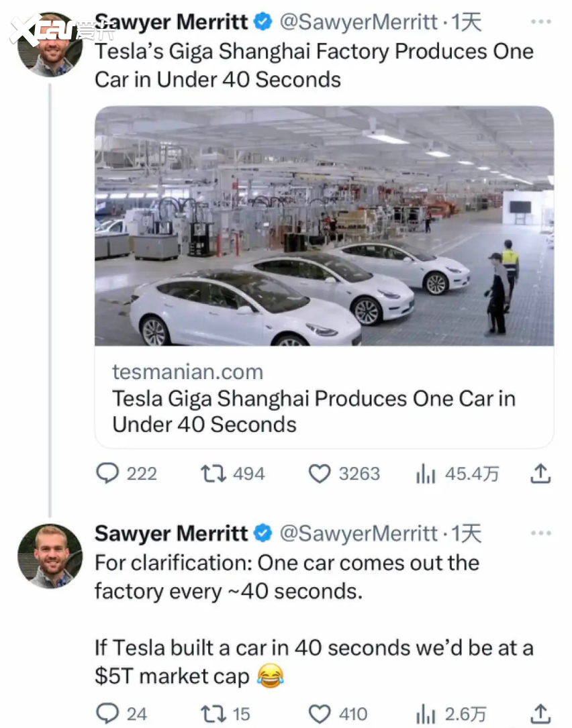Click the verified badge on second tweet
The image size is (572, 728).
click(x=264, y=533)
